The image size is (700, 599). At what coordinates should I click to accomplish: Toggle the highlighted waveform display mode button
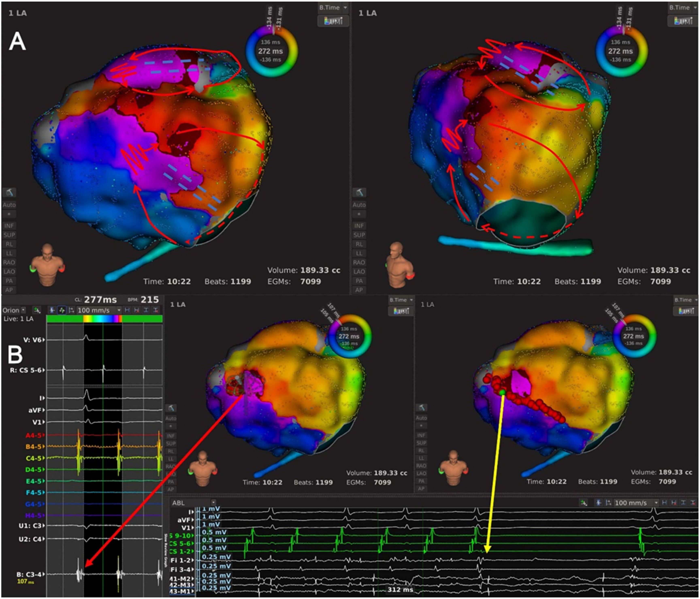click(62, 310)
